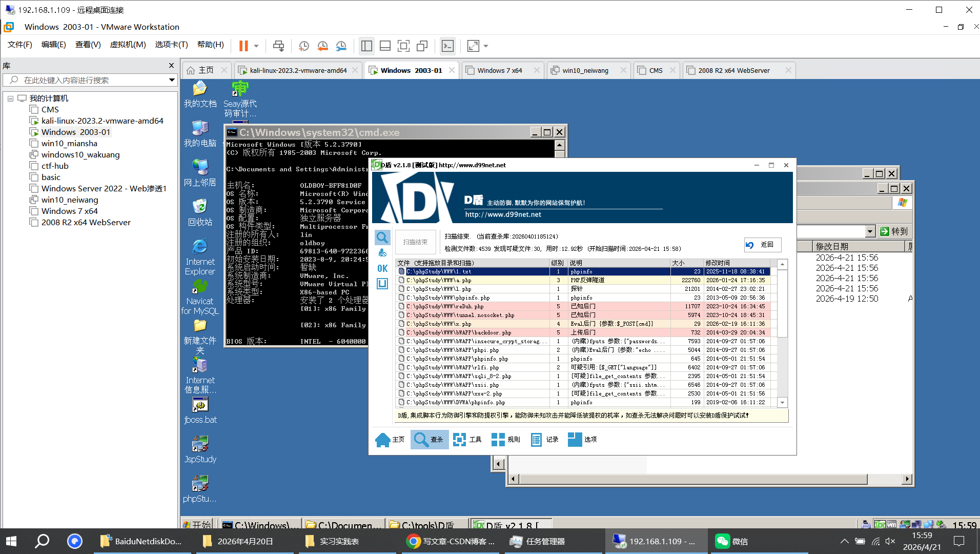The height and width of the screenshot is (554, 980).
Task: Open the VMware console view icon
Action: click(447, 46)
